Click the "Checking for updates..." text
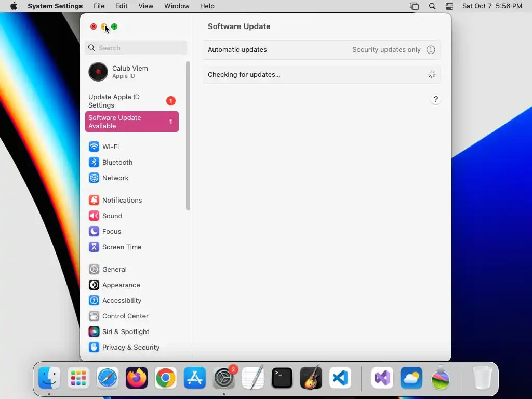 coord(244,75)
